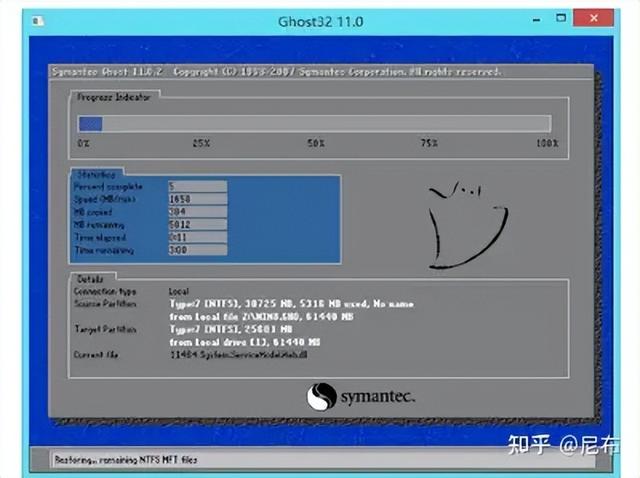The image size is (640, 478).
Task: Select the Time remaining value 3:00
Action: 198,250
